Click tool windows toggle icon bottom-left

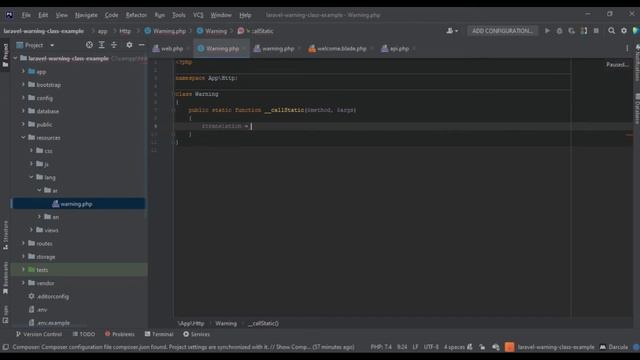[5, 347]
